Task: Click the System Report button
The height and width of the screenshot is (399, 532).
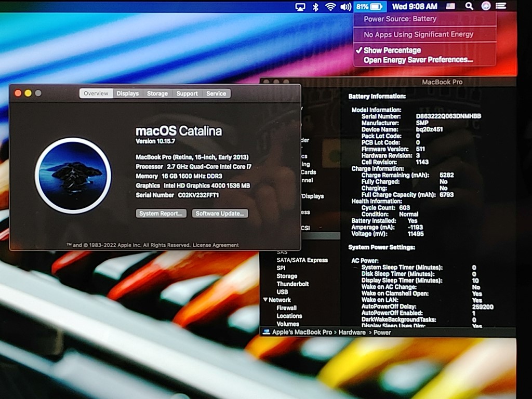Action: (x=161, y=214)
